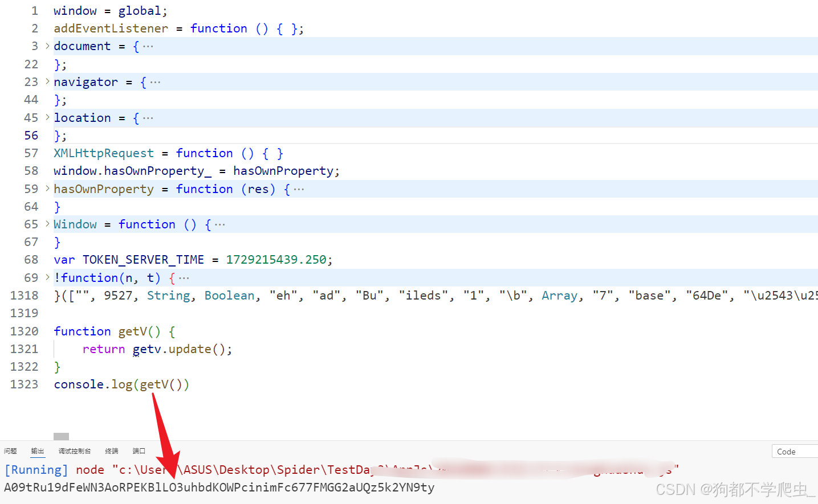Click the output token string starting A09tRu19

[219, 487]
